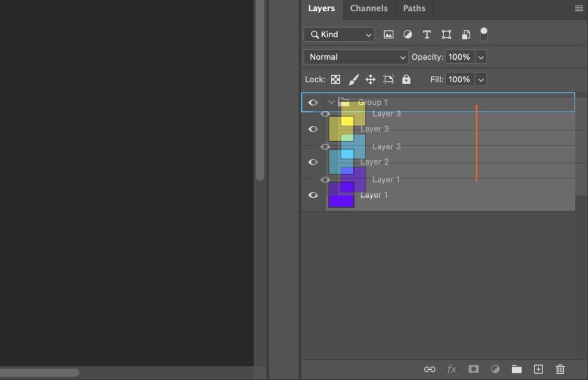
Task: Switch to the Channels tab
Action: pos(369,9)
